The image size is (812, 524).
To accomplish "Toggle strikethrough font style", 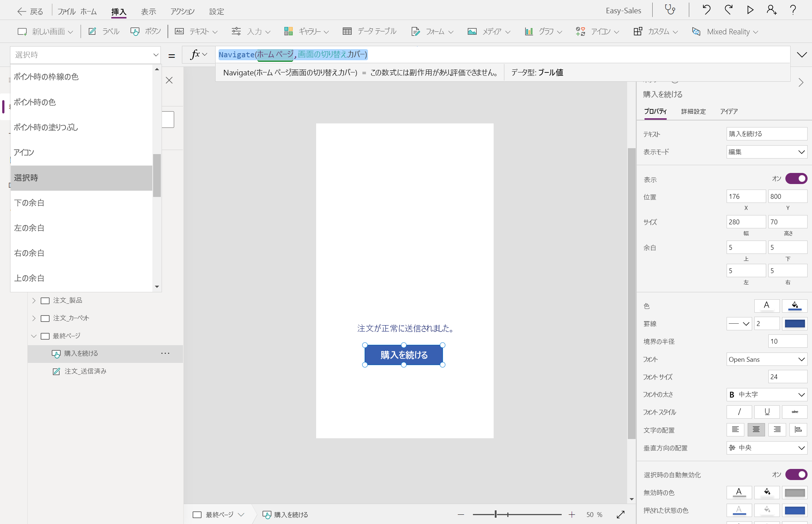I will pos(795,412).
